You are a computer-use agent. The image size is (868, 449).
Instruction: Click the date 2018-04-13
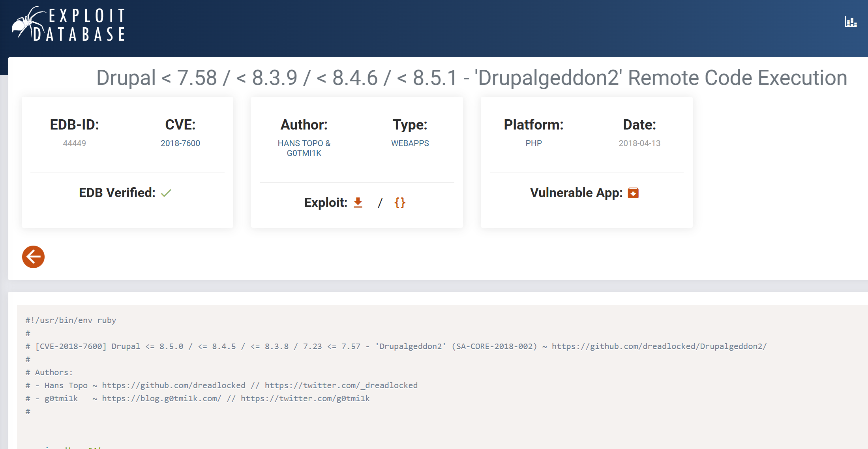(639, 143)
